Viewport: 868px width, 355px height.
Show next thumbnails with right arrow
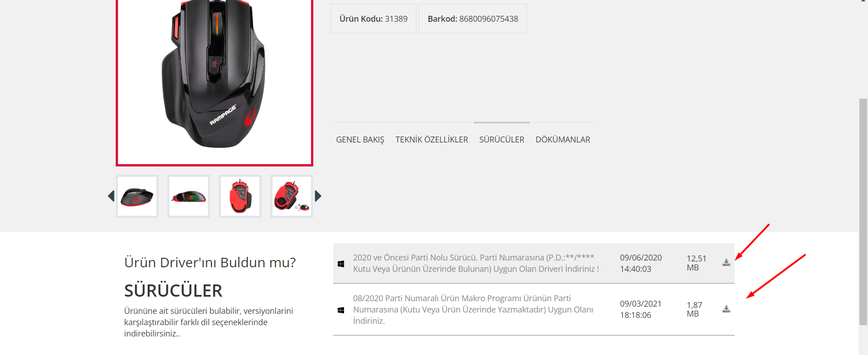[318, 196]
